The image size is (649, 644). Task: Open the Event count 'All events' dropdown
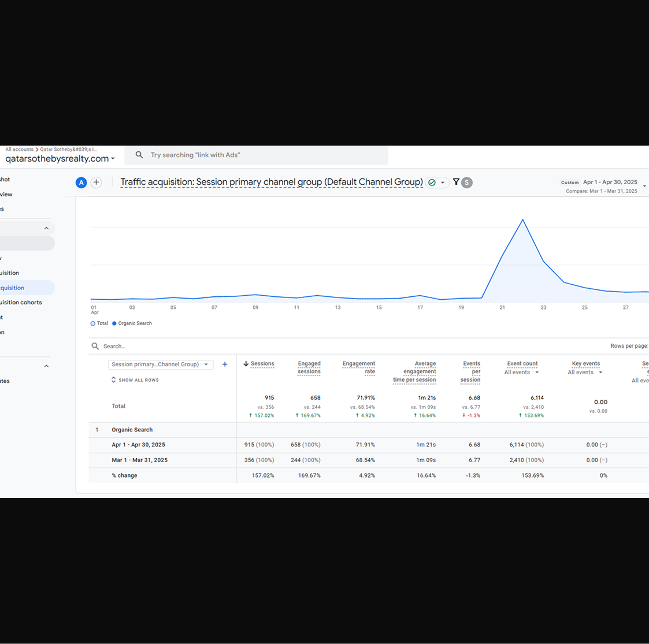(521, 373)
